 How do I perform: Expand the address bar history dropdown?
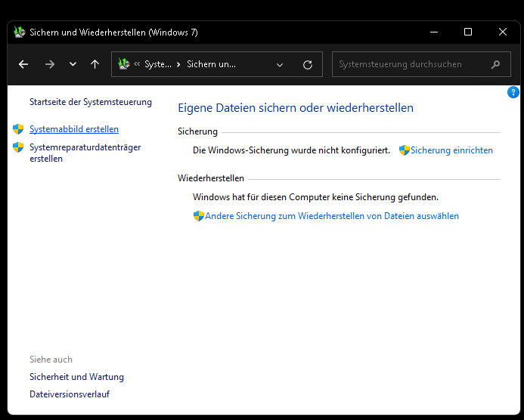(x=280, y=65)
